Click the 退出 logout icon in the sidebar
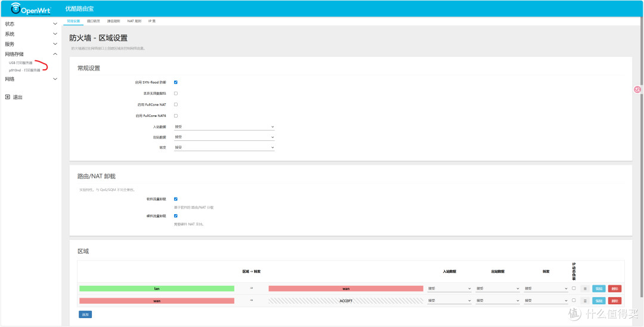The height and width of the screenshot is (327, 644). [7, 97]
